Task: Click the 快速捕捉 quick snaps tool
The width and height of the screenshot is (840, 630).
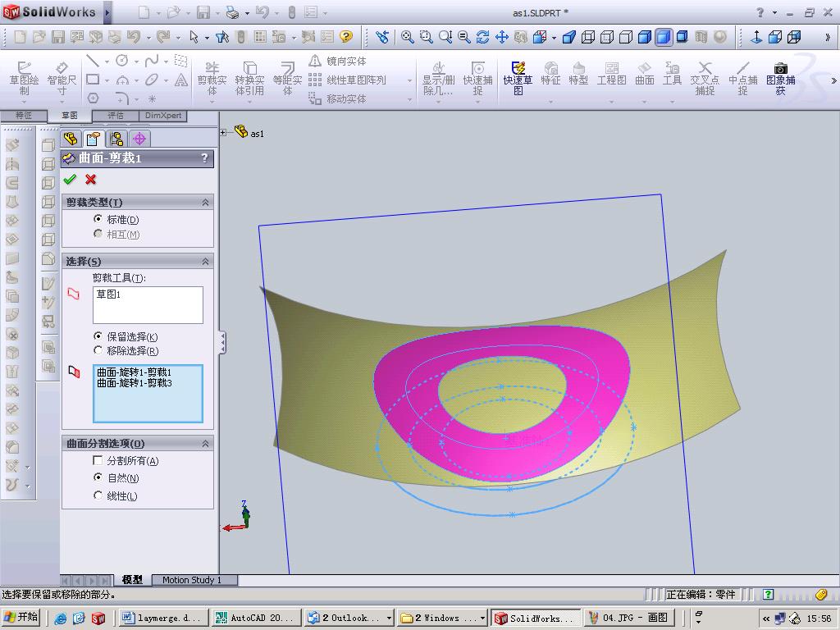Action: tap(478, 78)
